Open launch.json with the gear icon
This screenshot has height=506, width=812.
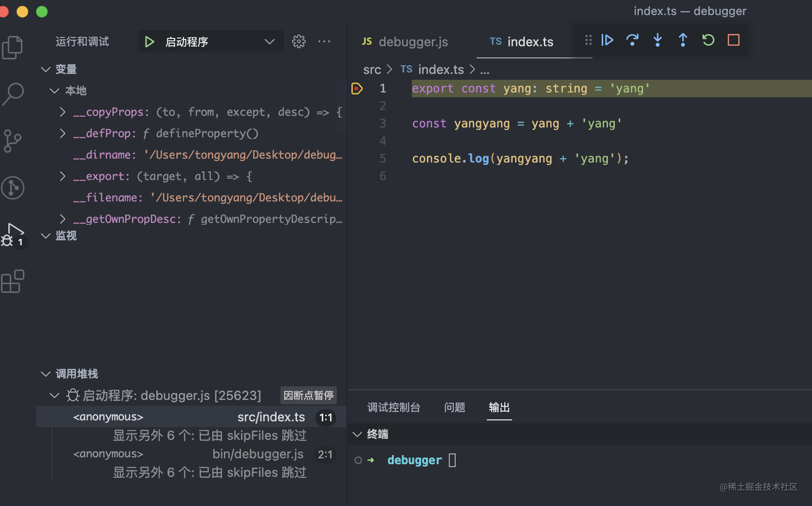click(299, 42)
